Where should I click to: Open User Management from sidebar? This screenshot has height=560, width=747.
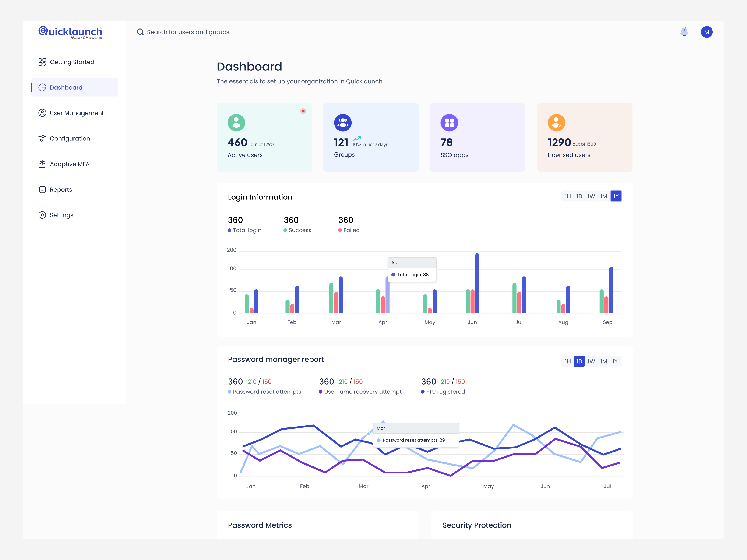pyautogui.click(x=77, y=113)
